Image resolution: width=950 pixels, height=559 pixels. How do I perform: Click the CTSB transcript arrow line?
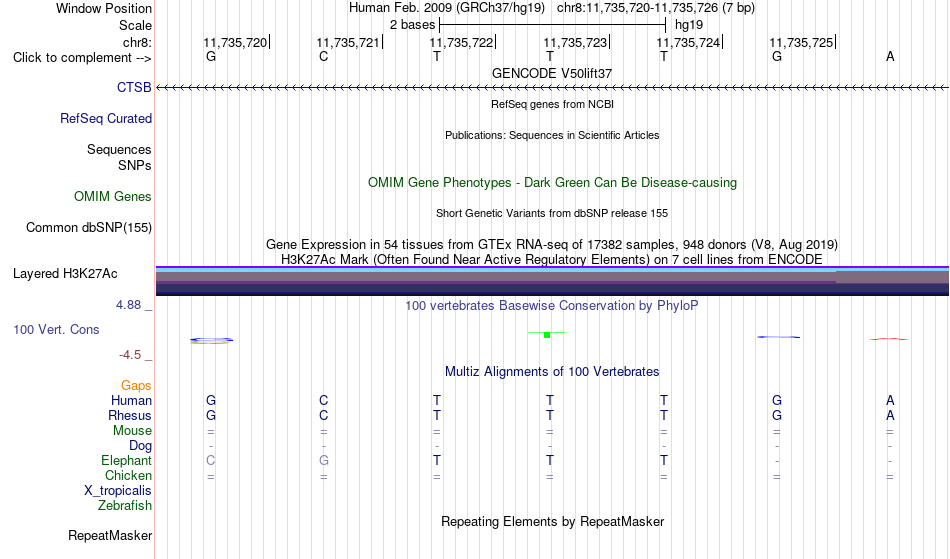tap(552, 88)
